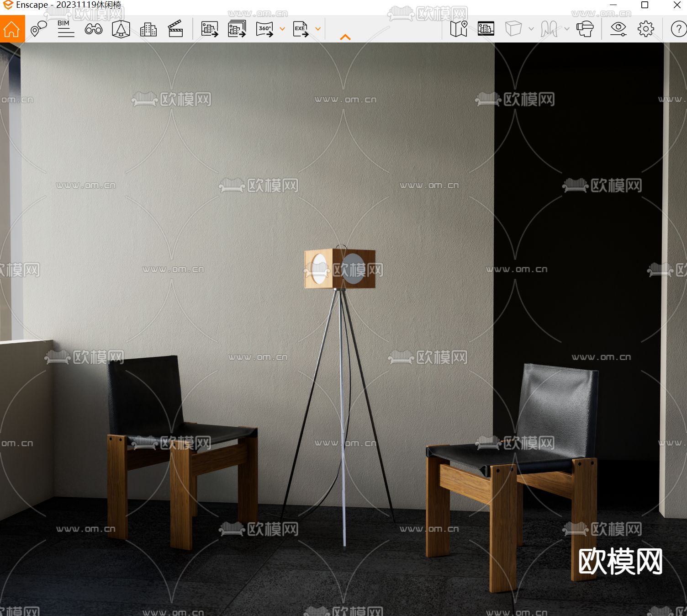Click the greyed curtain-shaped icon
Image resolution: width=687 pixels, height=616 pixels.
[x=549, y=29]
